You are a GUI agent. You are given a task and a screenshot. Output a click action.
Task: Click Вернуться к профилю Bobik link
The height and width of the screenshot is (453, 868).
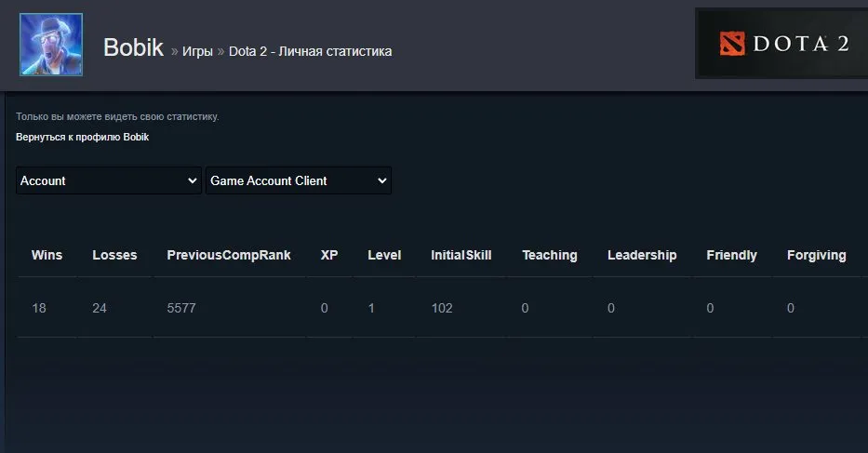pos(82,137)
